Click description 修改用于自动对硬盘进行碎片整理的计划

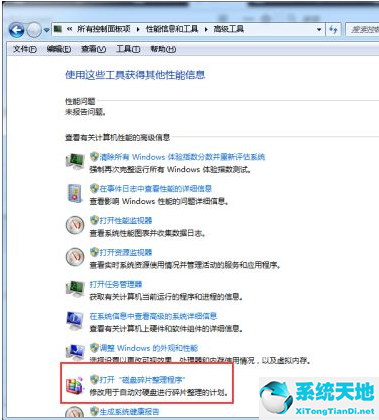click(x=159, y=393)
